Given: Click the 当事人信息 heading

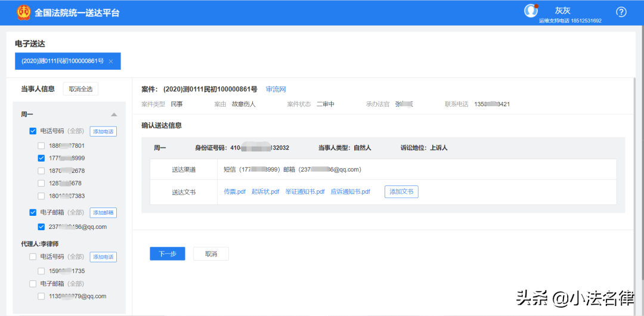Looking at the screenshot, I should 38,89.
